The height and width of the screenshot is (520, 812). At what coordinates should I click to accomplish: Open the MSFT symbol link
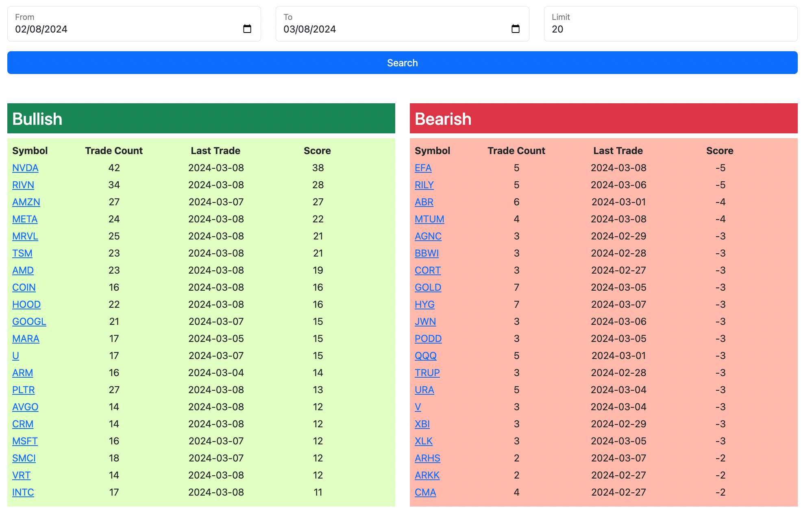(25, 441)
